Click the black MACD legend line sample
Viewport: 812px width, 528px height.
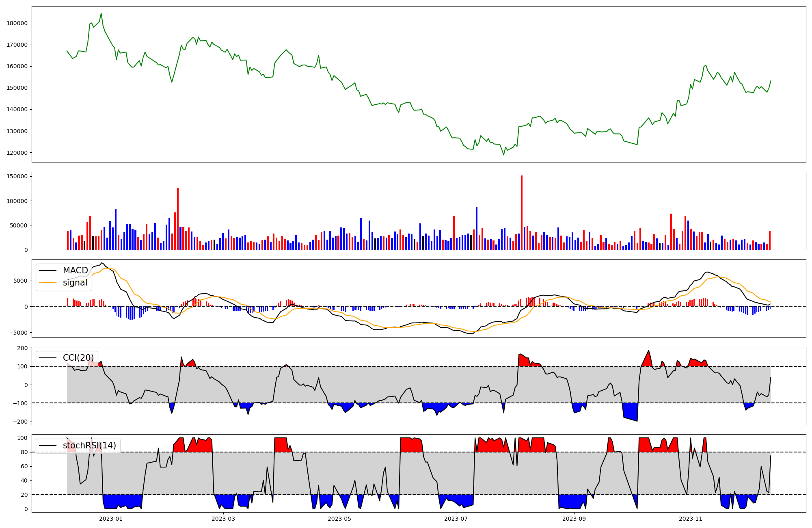pyautogui.click(x=48, y=271)
